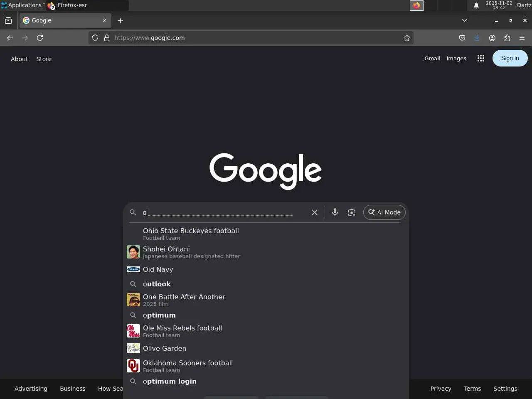Click the panel clock showing 08:42
The width and height of the screenshot is (532, 399).
pyautogui.click(x=499, y=5)
